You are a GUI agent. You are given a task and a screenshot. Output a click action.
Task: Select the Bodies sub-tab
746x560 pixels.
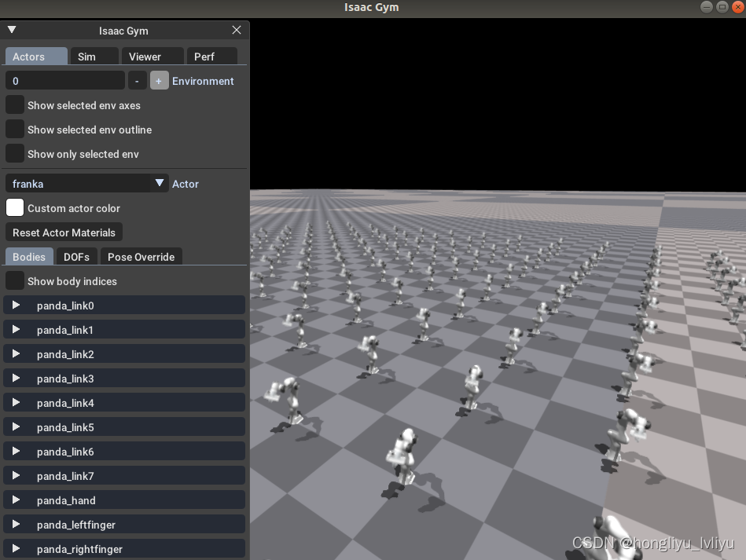click(x=29, y=257)
